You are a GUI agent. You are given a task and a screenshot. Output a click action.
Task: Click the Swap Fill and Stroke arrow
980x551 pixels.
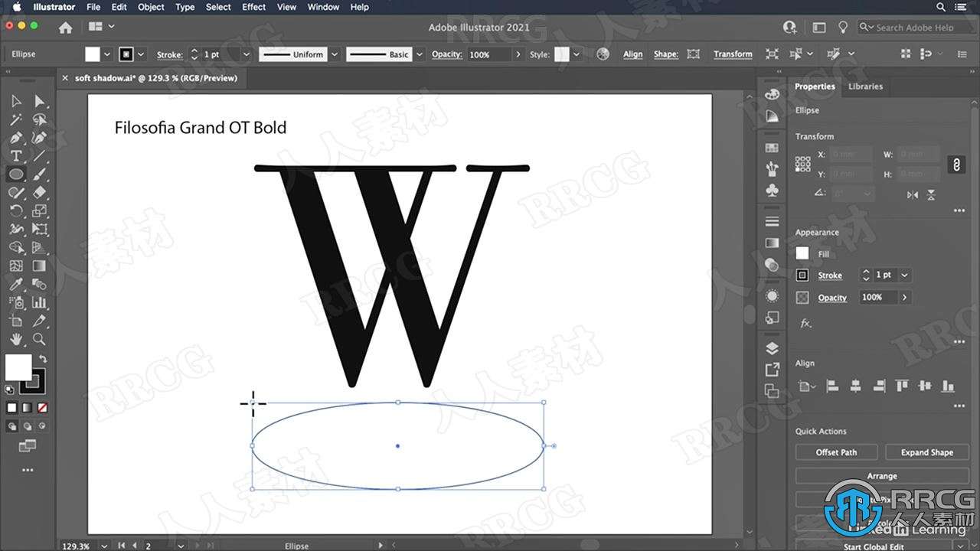[43, 358]
